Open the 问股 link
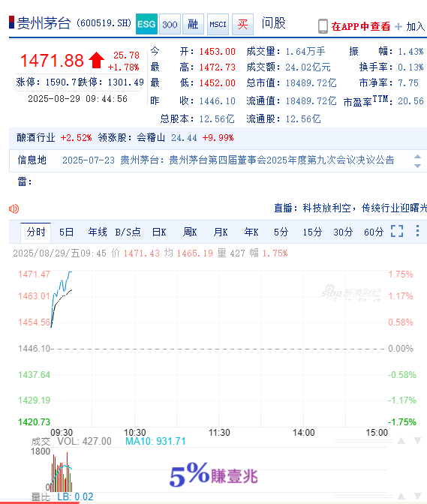Screen dimensions: 427x504 [x=274, y=23]
